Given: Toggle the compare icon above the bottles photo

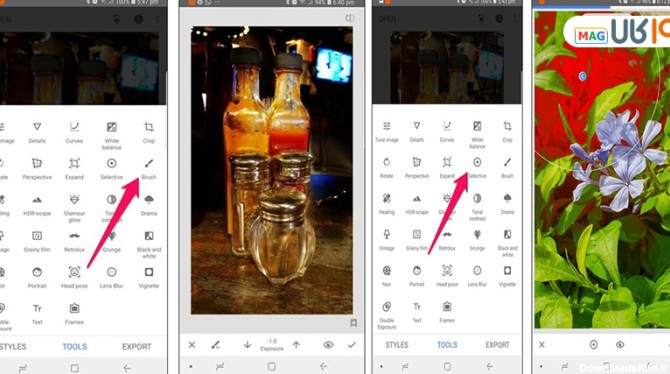Looking at the screenshot, I should point(350,18).
